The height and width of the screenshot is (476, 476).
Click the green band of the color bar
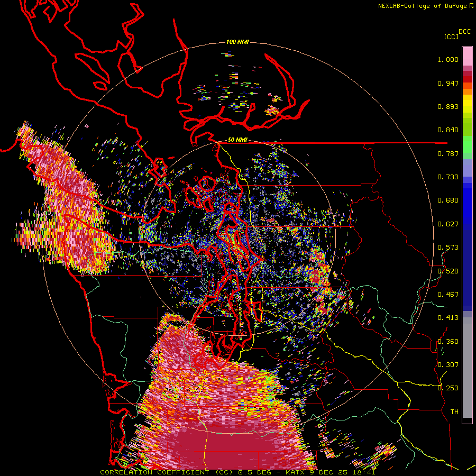(467, 136)
